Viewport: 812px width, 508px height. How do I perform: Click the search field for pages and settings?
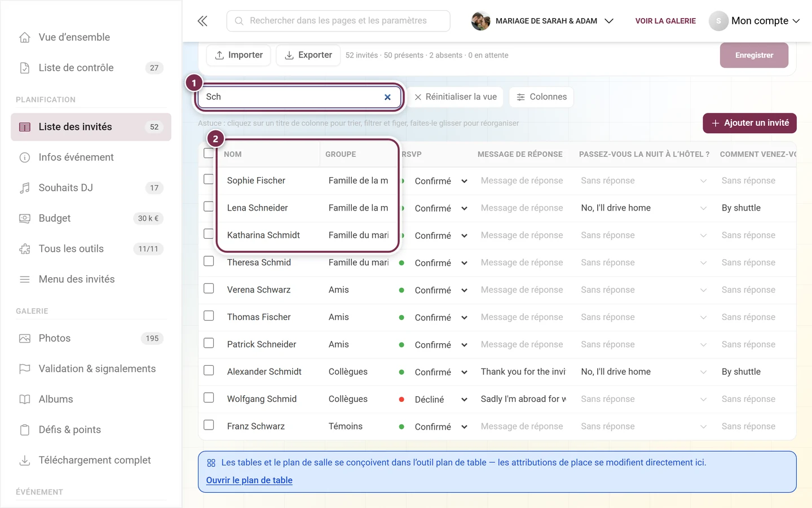click(338, 21)
